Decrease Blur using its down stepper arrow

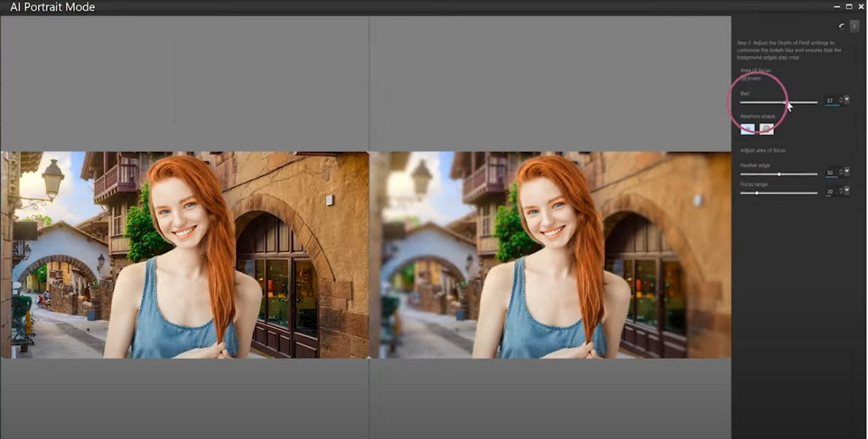point(841,102)
